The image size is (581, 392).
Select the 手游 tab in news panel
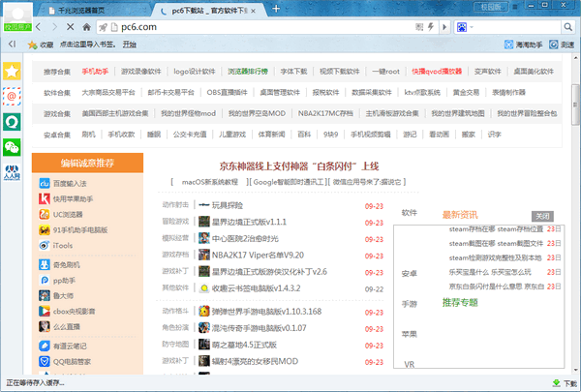pos(410,304)
